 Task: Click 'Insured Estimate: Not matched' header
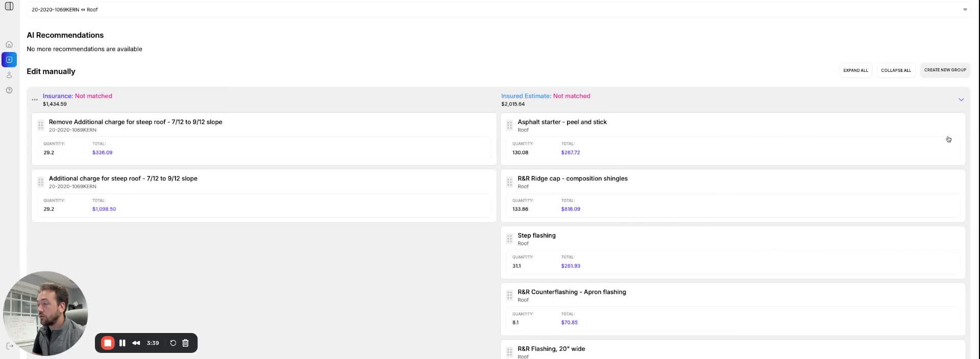(546, 96)
